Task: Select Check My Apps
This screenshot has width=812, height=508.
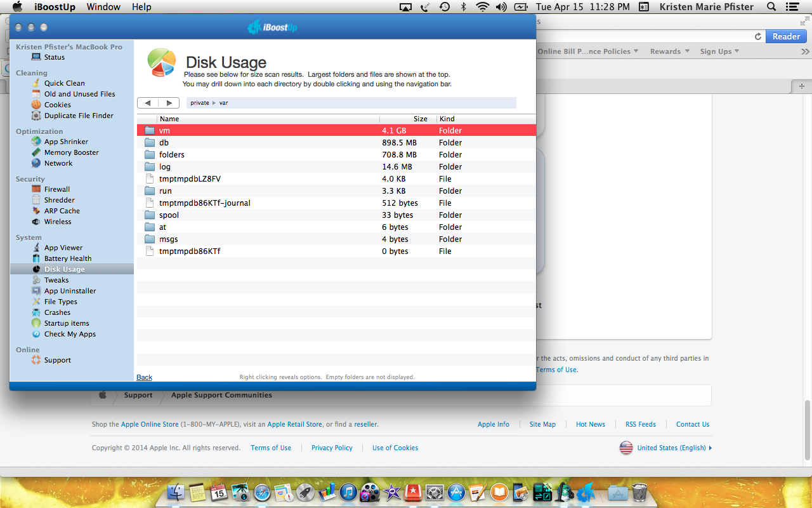Action: click(x=70, y=334)
